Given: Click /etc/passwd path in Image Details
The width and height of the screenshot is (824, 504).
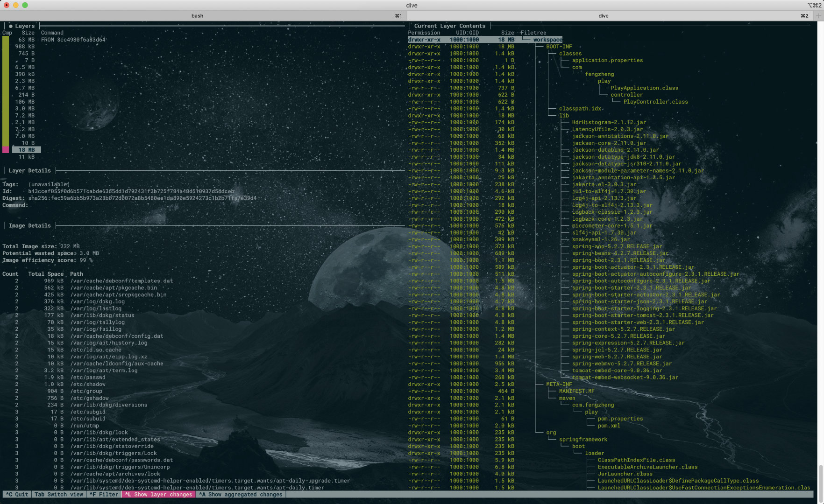Looking at the screenshot, I should click(x=87, y=378).
